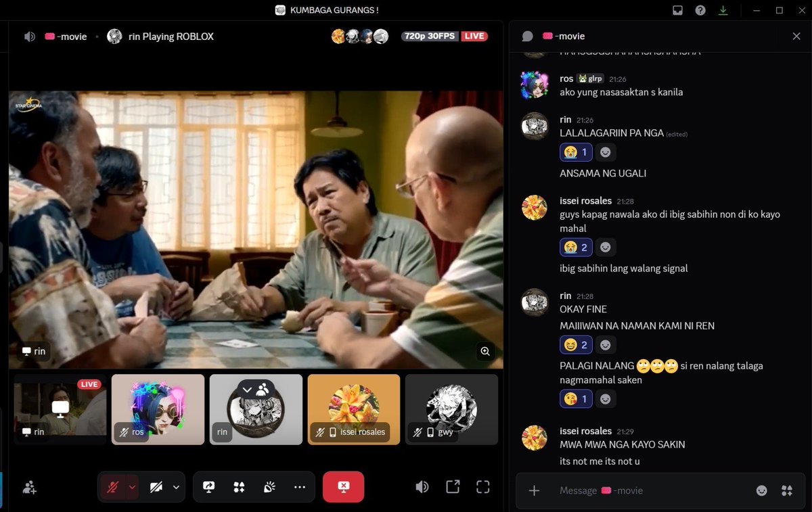
Task: Click the main movie stream video
Action: pyautogui.click(x=256, y=230)
